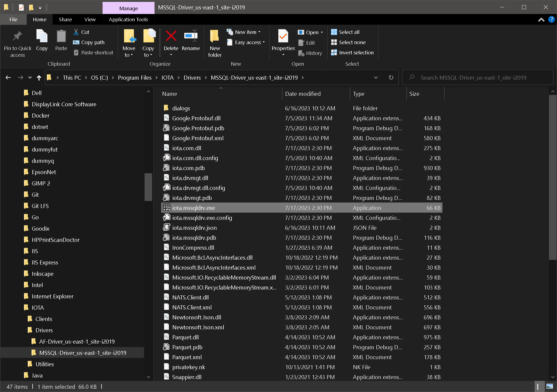Click the History icon
Screen dimensions: 557x392
301,53
